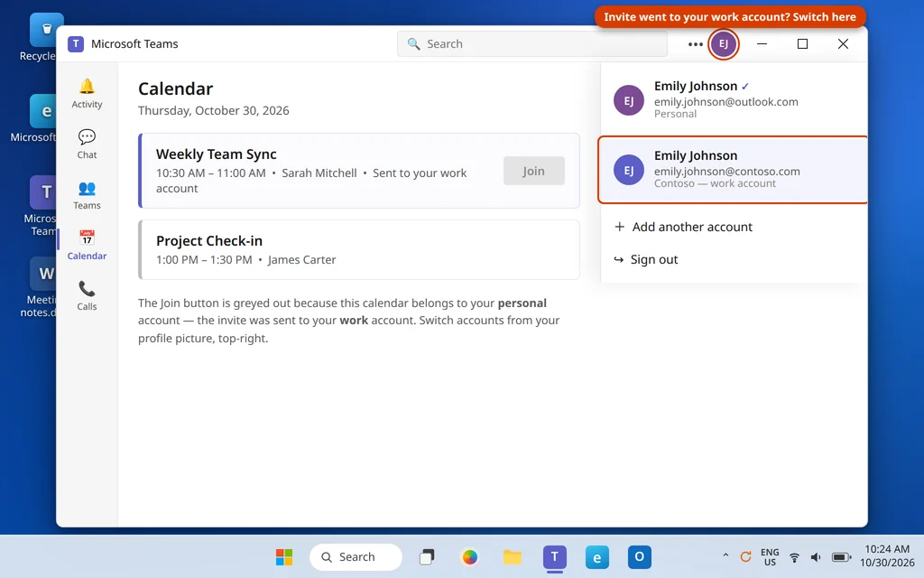Open the clock showing 10:24 AM

[x=887, y=556]
